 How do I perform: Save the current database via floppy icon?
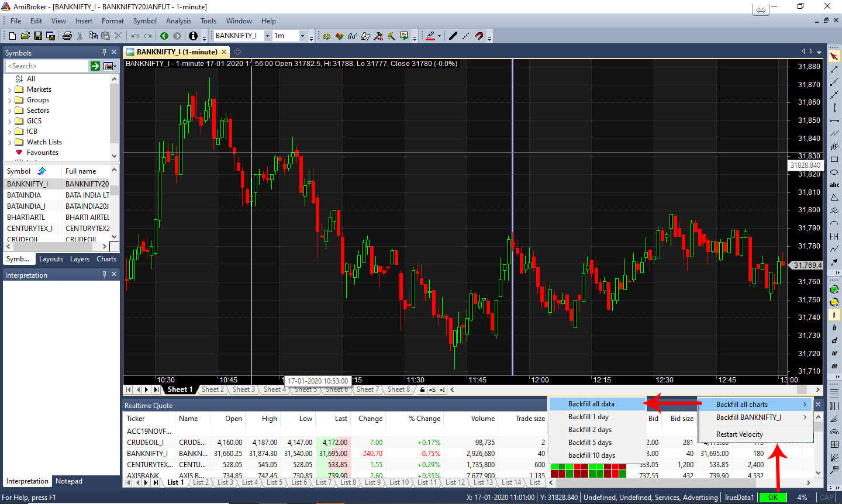[38, 36]
